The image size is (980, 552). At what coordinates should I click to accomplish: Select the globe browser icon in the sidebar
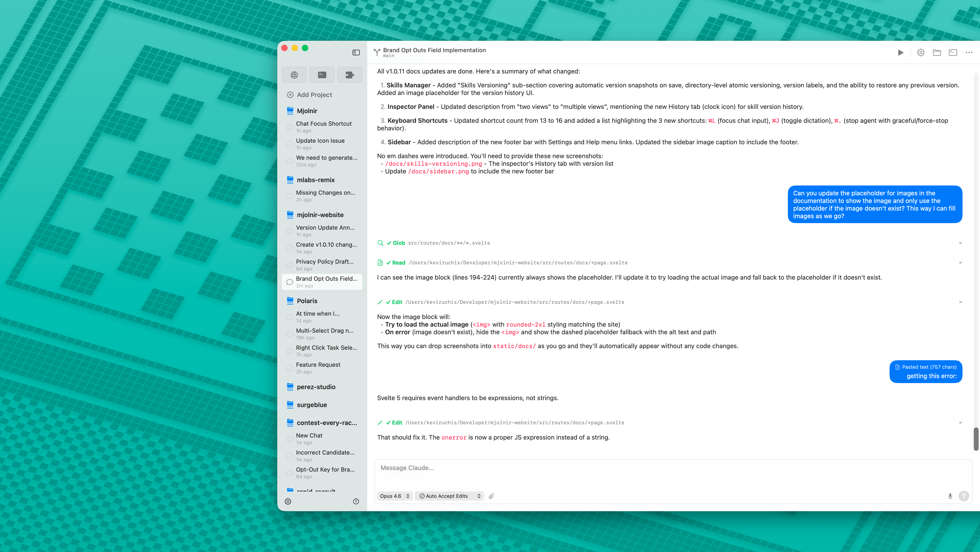294,75
